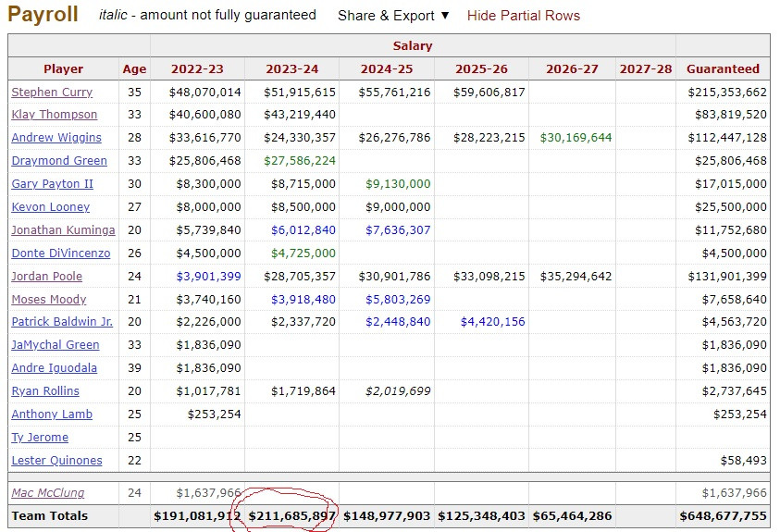Sort by 2026-27 salary column

pyautogui.click(x=572, y=68)
